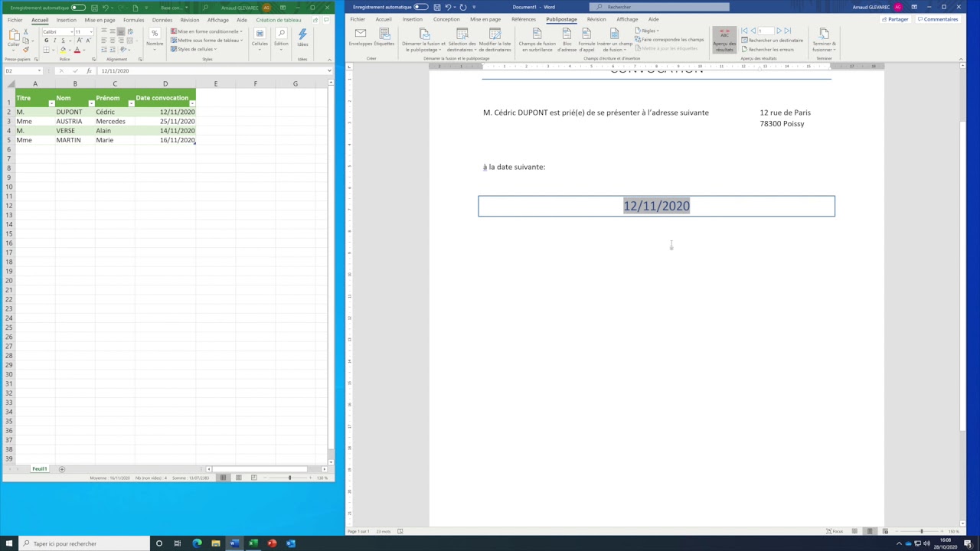Open Démarrer la fusion et le publipostage
Screen dimensions: 980x551
pos(423,40)
